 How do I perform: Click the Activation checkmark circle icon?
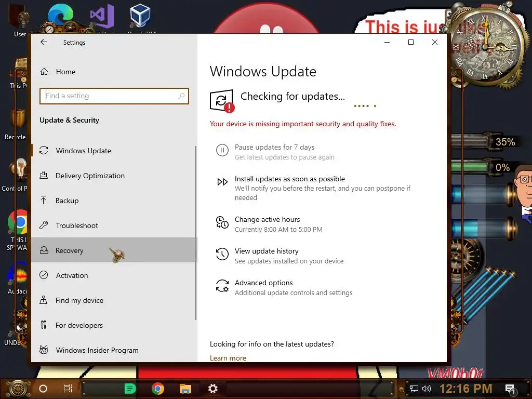[x=44, y=275]
